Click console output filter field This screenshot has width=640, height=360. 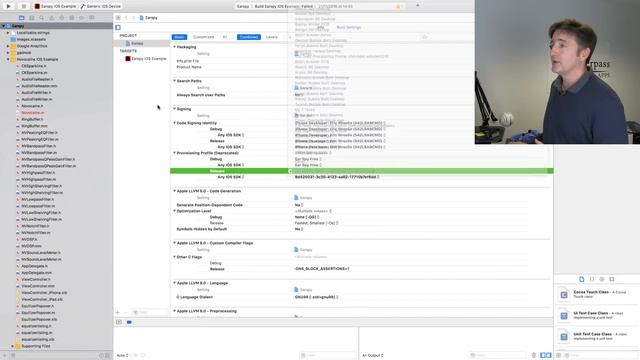[x=499, y=356]
